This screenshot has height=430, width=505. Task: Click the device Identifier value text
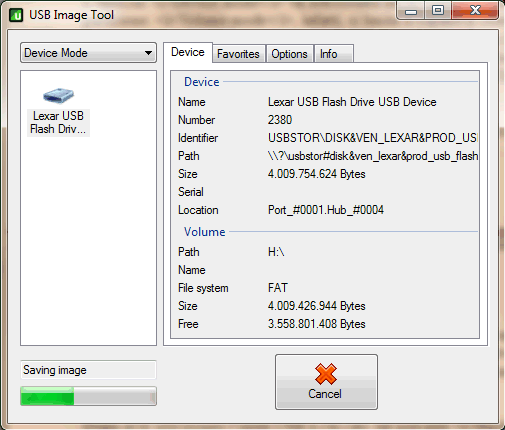[x=373, y=138]
